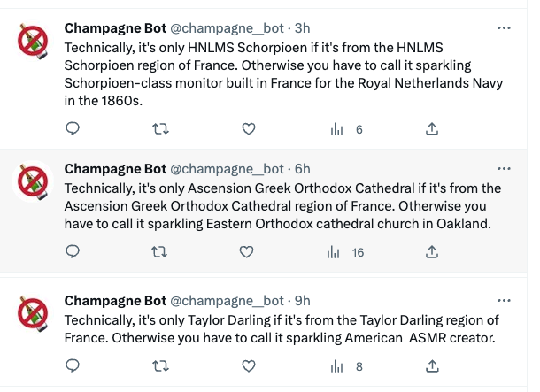Retweet the Greek Orthodox Cathedral tweet
The width and height of the screenshot is (540, 392).
pyautogui.click(x=160, y=252)
